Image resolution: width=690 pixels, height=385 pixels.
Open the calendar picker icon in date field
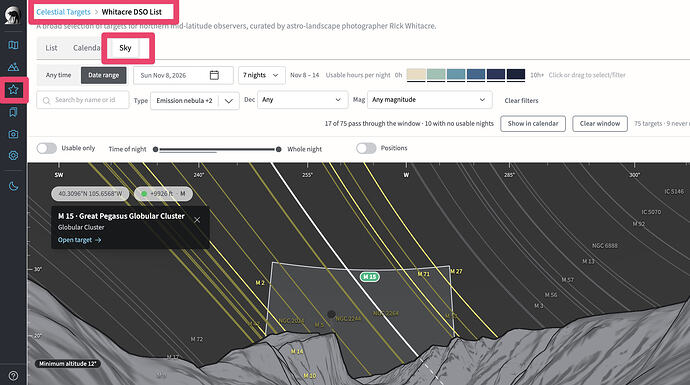point(214,75)
